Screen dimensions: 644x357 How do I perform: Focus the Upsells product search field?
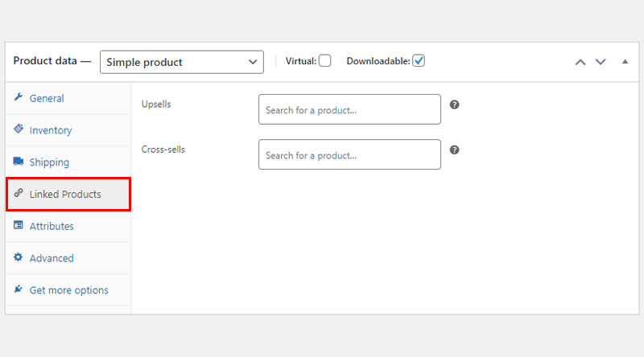click(x=349, y=109)
